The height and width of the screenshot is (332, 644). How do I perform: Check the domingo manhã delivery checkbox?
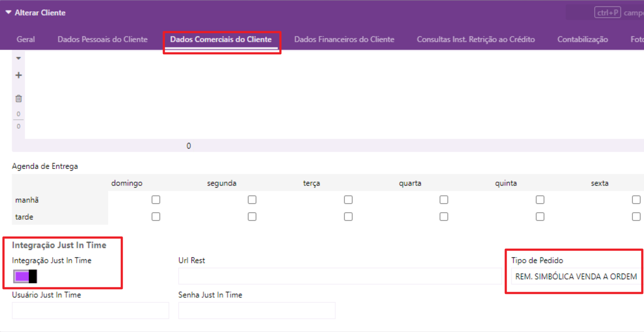coord(156,200)
